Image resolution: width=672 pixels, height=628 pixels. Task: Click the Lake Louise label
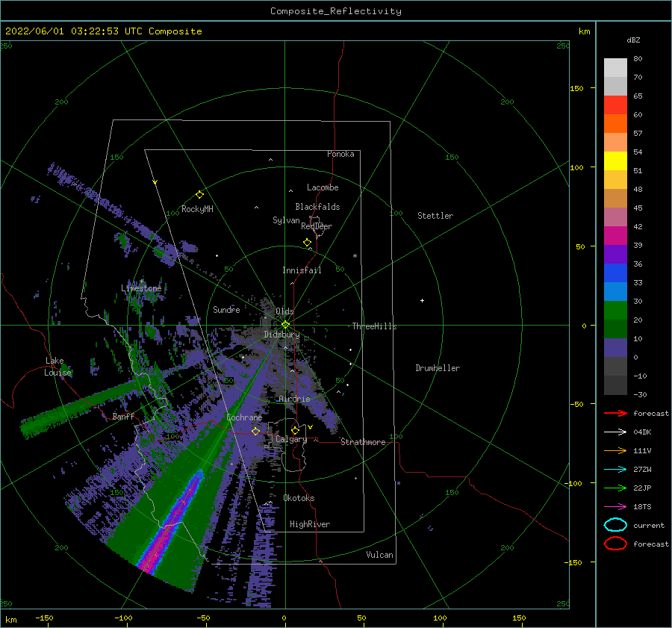[x=57, y=367]
